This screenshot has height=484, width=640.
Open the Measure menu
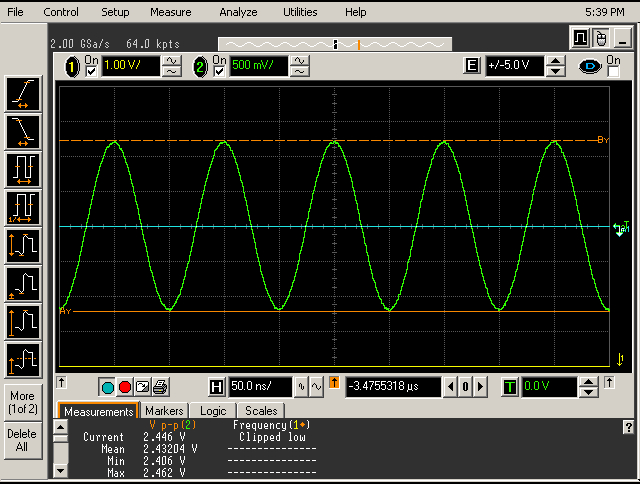(170, 12)
